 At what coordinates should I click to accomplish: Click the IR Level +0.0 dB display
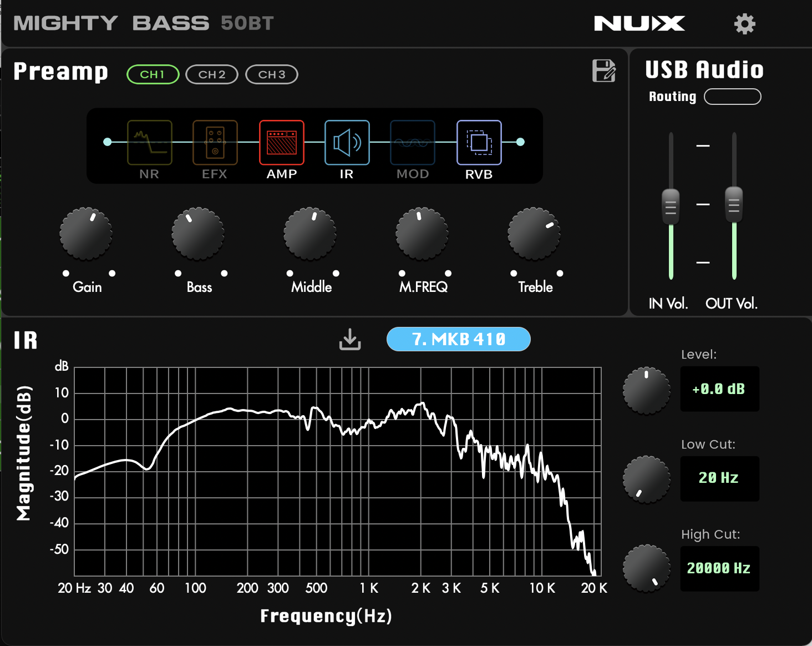pos(719,388)
